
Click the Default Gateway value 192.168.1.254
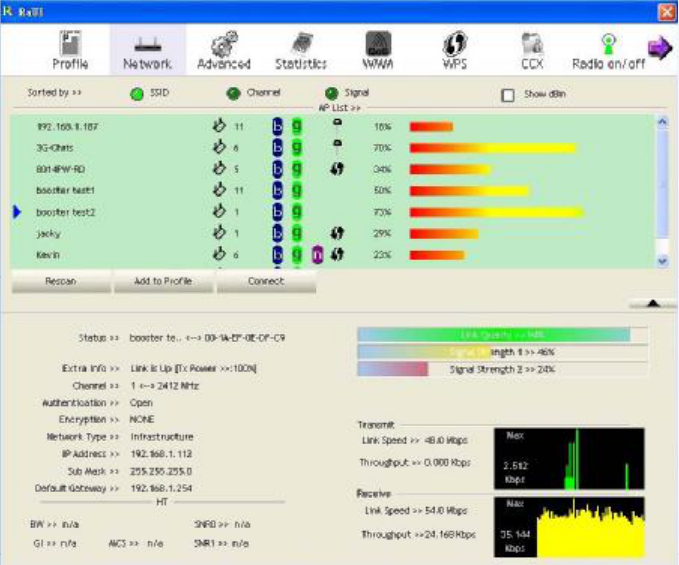click(x=161, y=488)
